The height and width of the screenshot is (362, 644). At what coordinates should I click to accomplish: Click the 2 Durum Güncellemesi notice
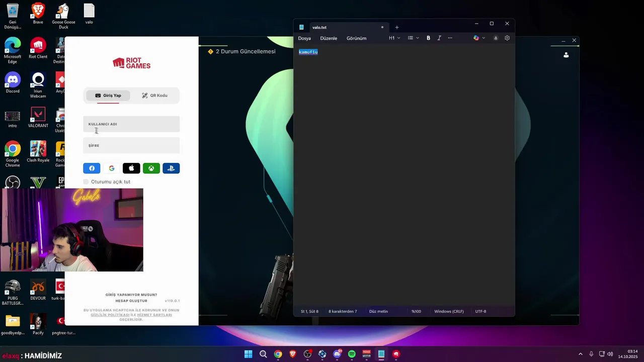click(x=242, y=51)
